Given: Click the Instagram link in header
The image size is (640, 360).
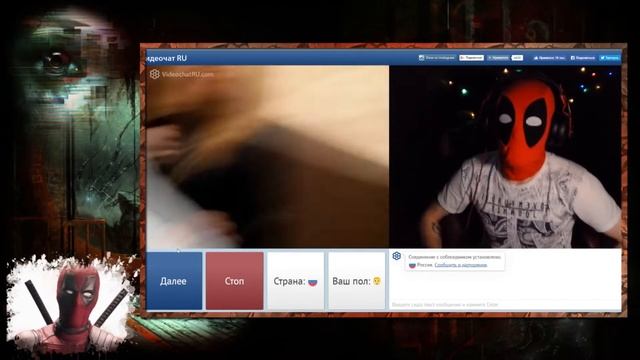Looking at the screenshot, I should (437, 58).
